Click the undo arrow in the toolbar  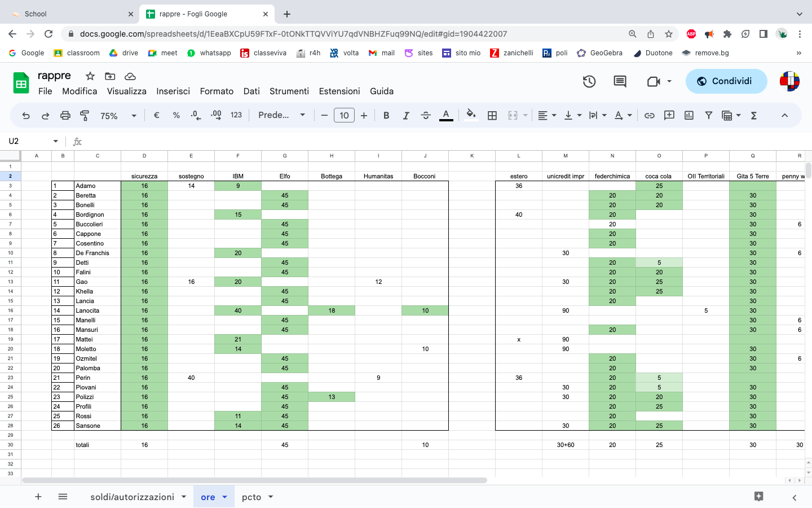[x=26, y=116]
